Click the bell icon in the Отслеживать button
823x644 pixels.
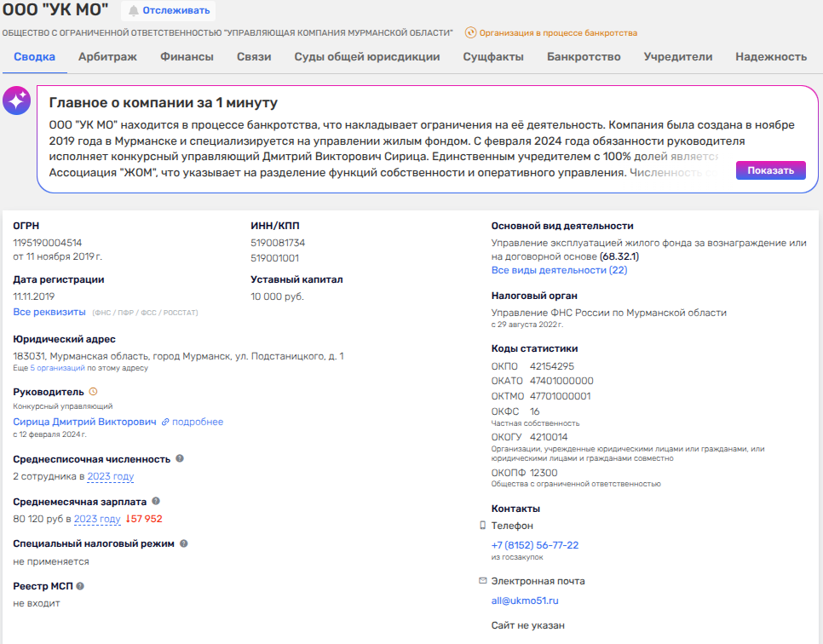[x=134, y=11]
